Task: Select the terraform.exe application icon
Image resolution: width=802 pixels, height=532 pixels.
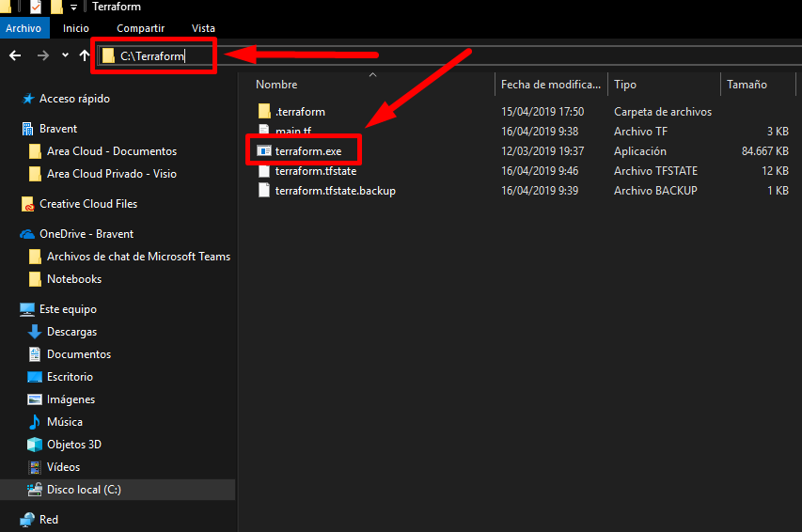Action: (x=264, y=151)
